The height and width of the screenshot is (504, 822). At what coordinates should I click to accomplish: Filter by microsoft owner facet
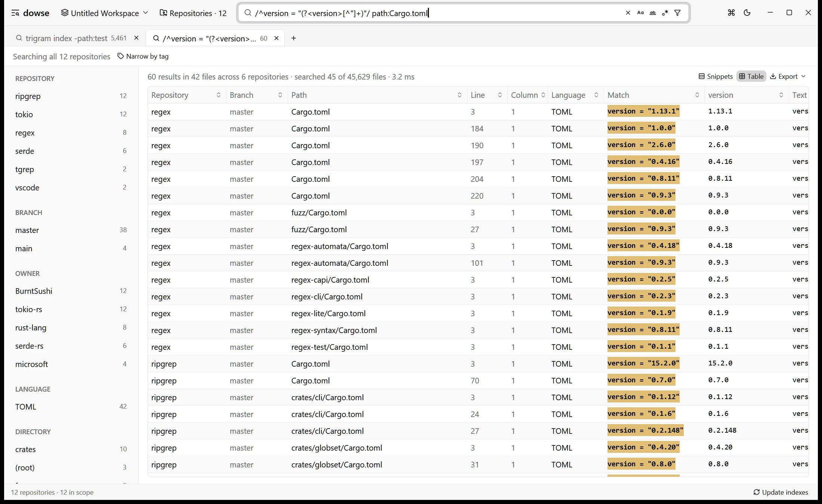click(x=71, y=364)
